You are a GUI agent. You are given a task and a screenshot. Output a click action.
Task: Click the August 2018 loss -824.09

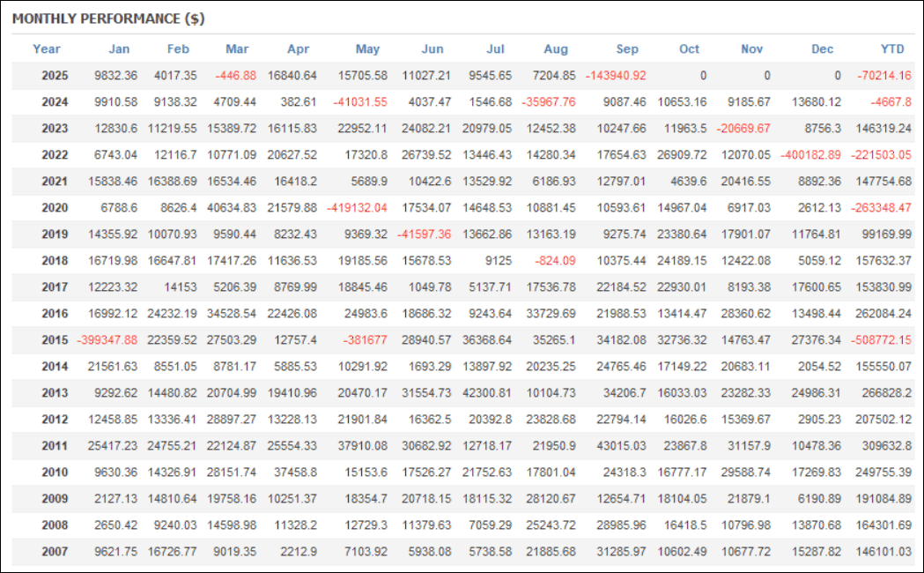tap(555, 262)
